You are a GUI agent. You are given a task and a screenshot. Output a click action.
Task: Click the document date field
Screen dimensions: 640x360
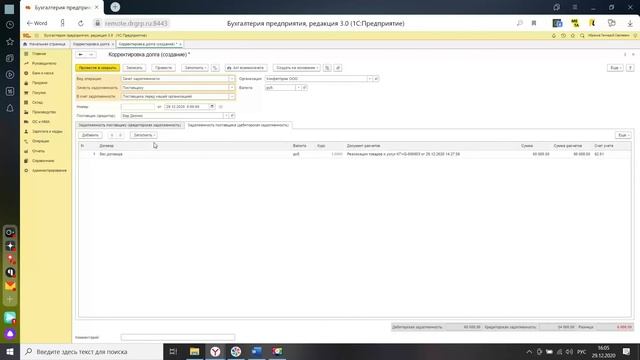tap(187, 107)
